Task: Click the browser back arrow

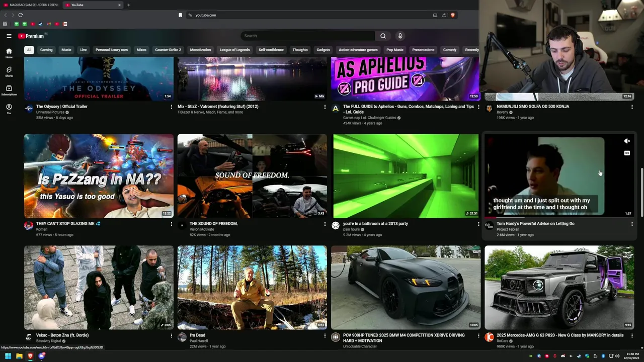Action: click(x=6, y=15)
